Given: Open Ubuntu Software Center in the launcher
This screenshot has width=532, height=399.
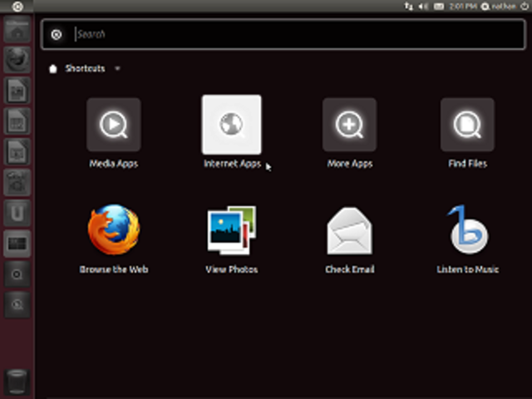Looking at the screenshot, I should click(17, 183).
